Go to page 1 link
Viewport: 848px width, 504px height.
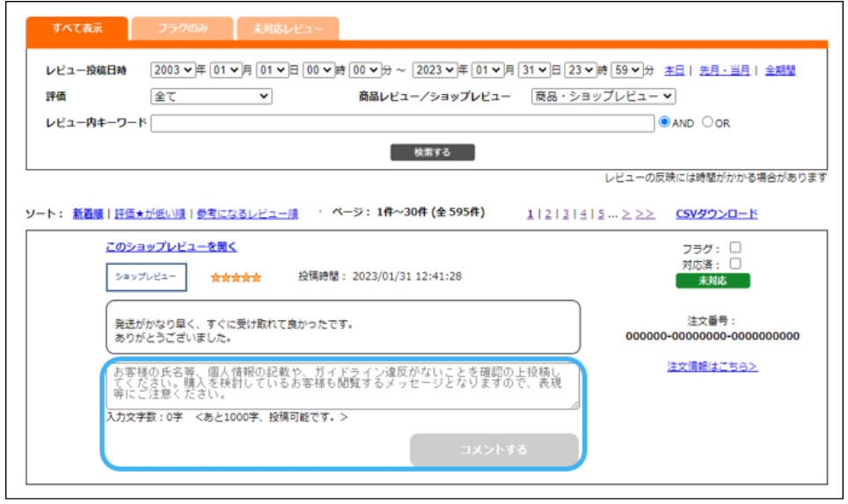tap(530, 214)
